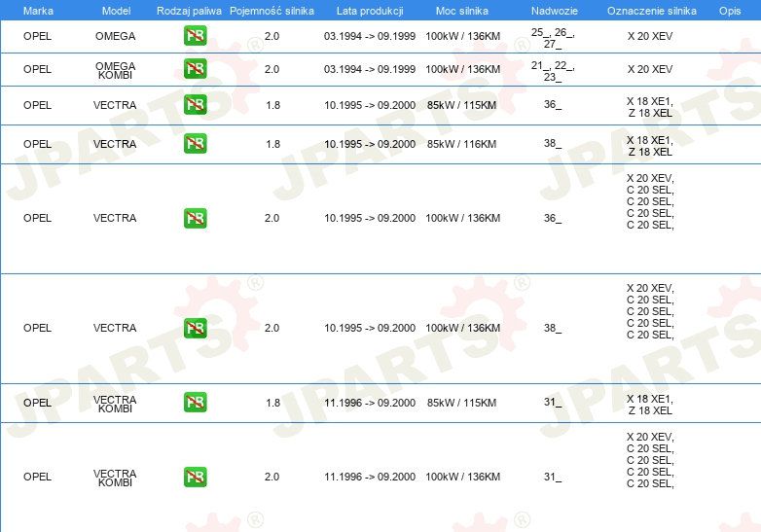Click the 85kW / 116KM power cell
This screenshot has height=532, width=761.
coord(462,144)
